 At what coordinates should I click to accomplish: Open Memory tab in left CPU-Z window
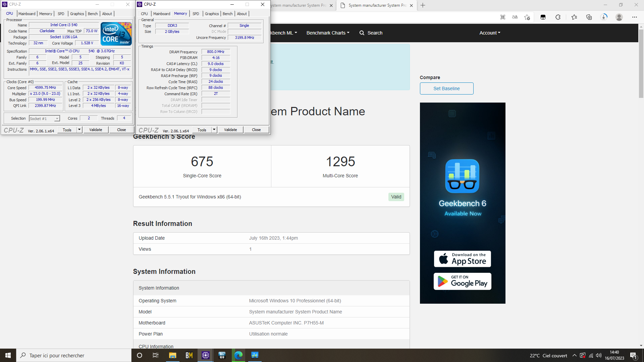[x=46, y=14]
